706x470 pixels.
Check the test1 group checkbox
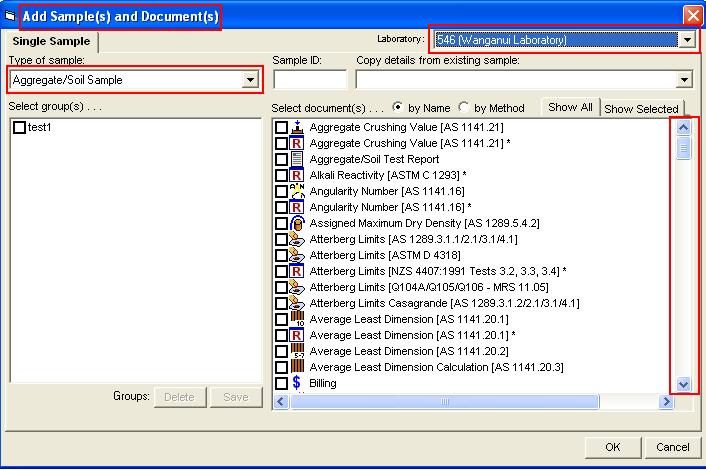click(x=20, y=128)
